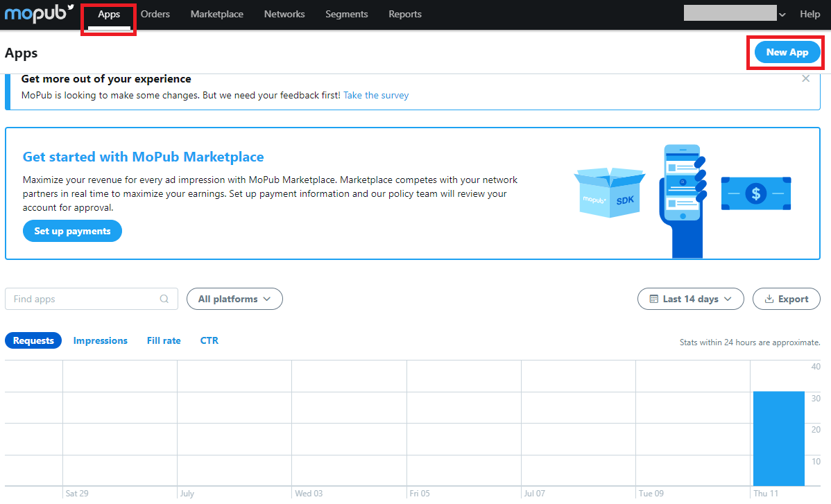Switch chart to Fill rate
Image resolution: width=831 pixels, height=504 pixels.
click(x=164, y=340)
